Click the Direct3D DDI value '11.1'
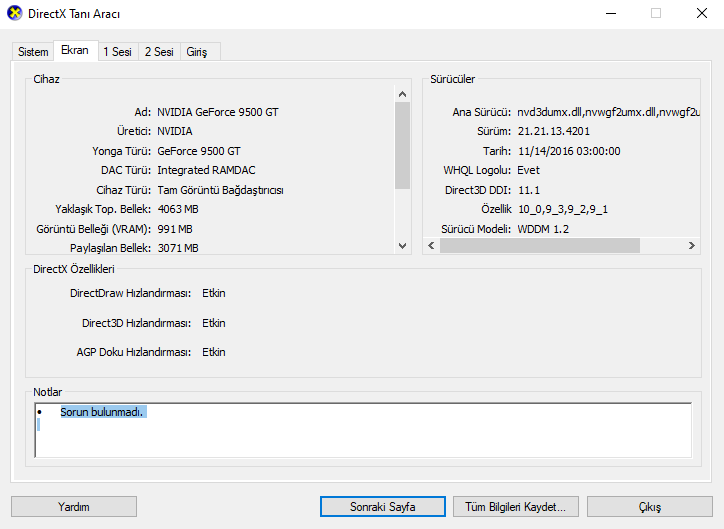Viewport: 724px width, 529px height. click(x=529, y=190)
